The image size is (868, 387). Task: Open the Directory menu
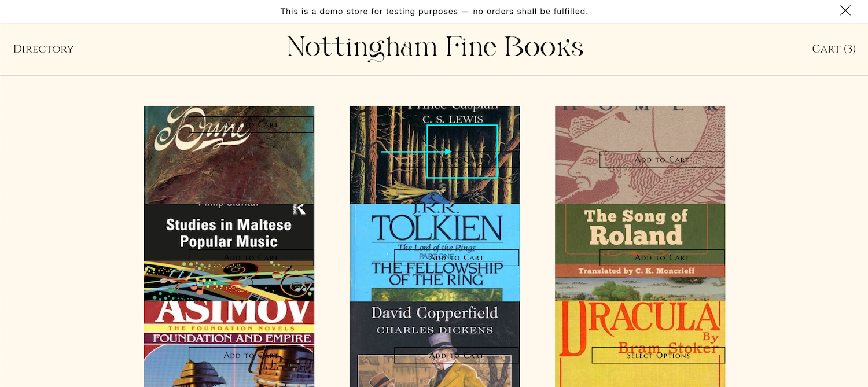pyautogui.click(x=43, y=49)
